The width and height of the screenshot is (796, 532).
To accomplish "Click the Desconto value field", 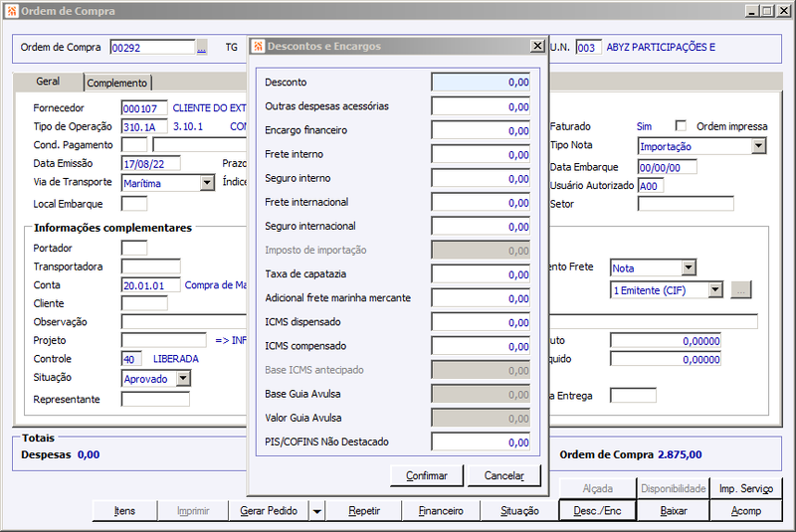I will click(481, 83).
